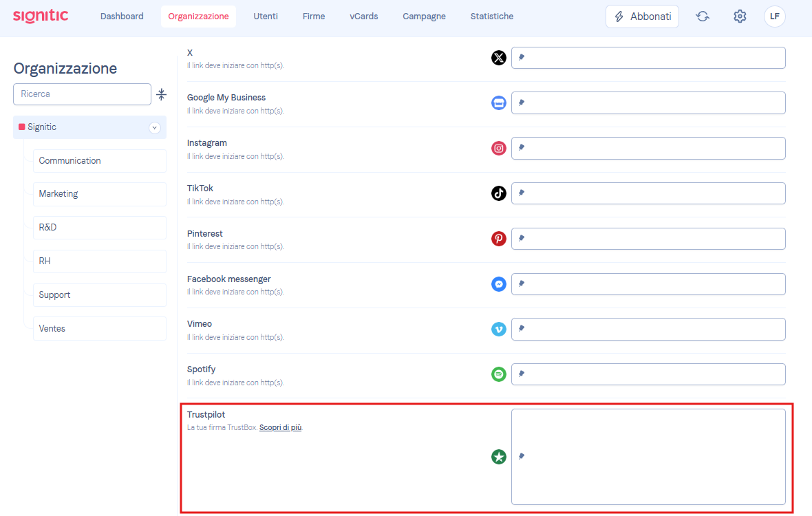Open settings gear icon
The height and width of the screenshot is (516, 812).
click(740, 17)
